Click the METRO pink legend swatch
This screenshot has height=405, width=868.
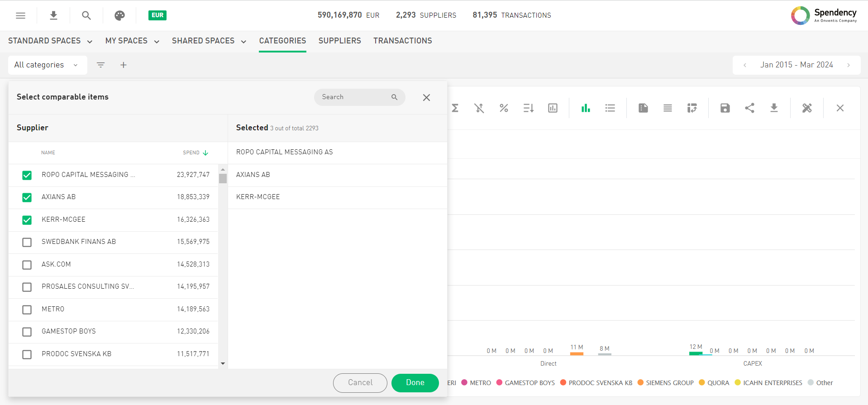pyautogui.click(x=464, y=383)
